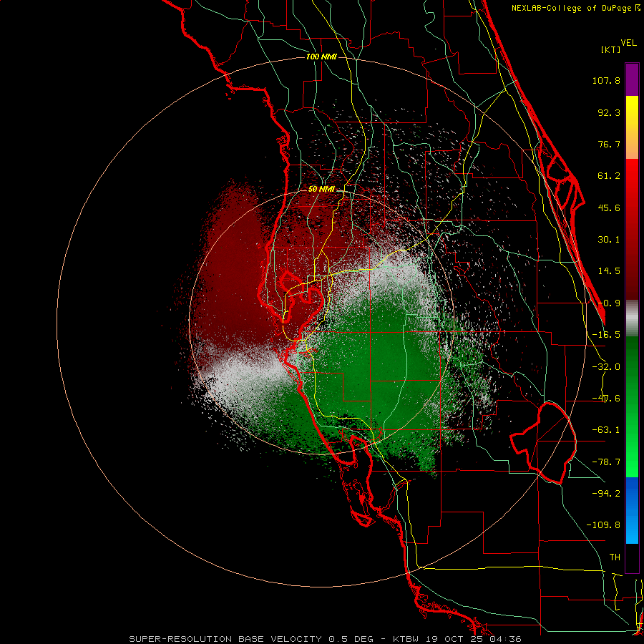Viewport: 644px width, 644px height.
Task: Select the 30.1 legend value
Action: point(609,240)
